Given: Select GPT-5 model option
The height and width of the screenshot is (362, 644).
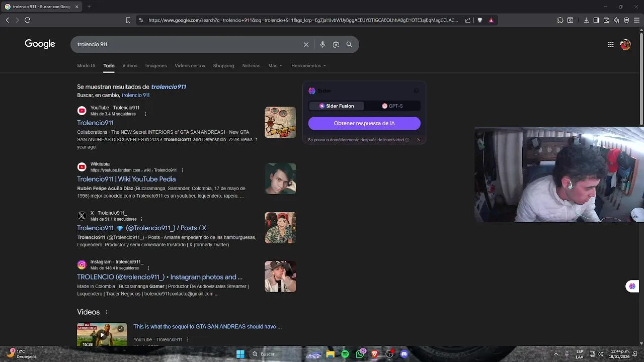Looking at the screenshot, I should [x=392, y=106].
